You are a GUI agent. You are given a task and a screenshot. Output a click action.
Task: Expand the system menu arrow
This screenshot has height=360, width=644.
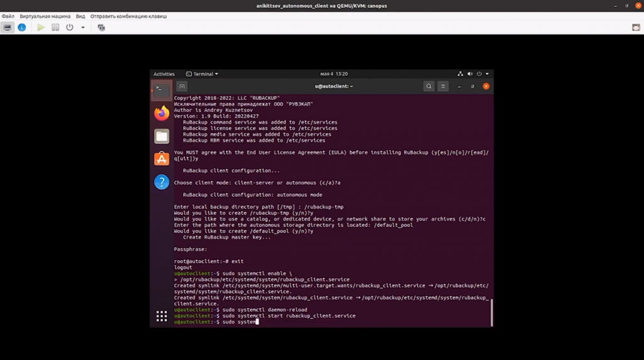487,74
